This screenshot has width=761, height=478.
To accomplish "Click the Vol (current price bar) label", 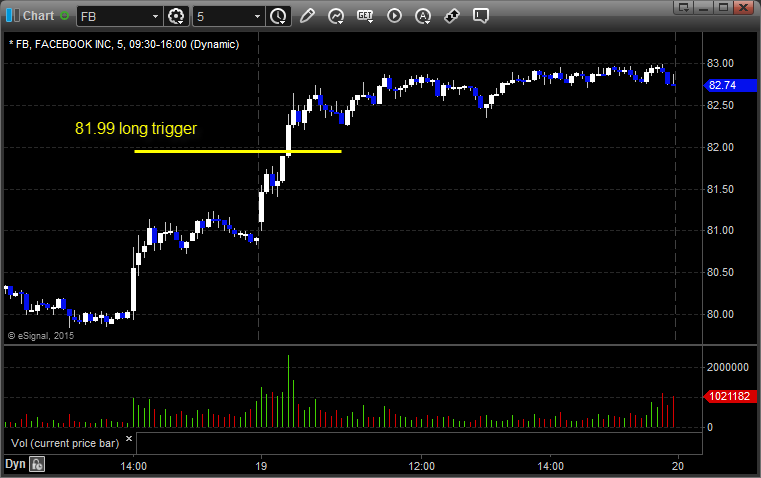I will pyautogui.click(x=65, y=444).
